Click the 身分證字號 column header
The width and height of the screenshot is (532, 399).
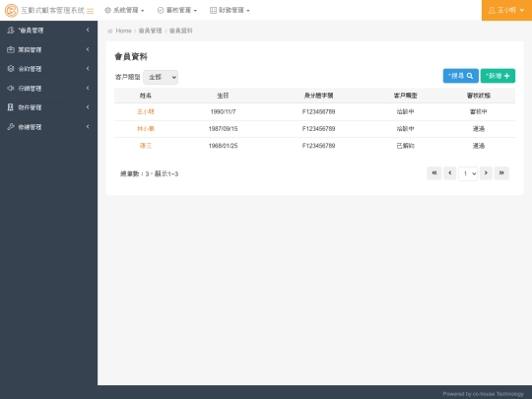click(318, 96)
